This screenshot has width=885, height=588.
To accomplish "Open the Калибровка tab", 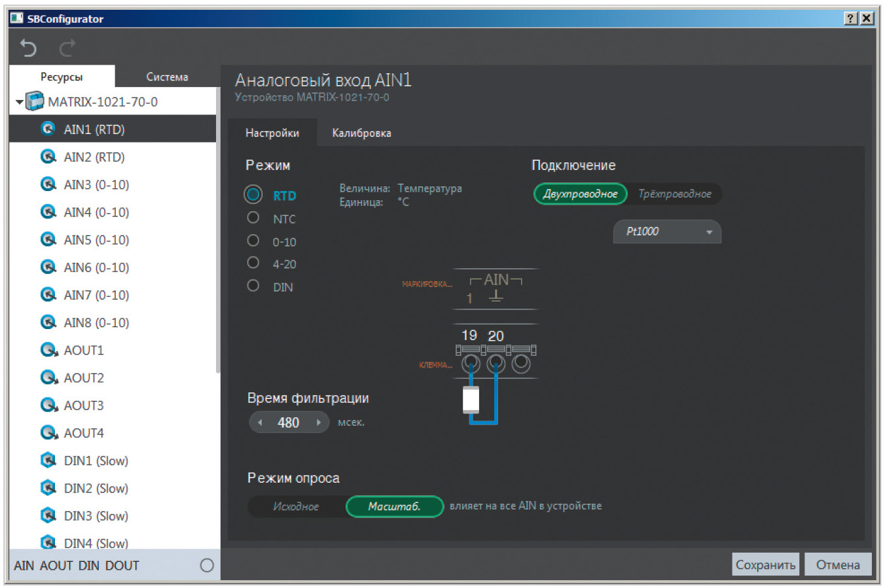I will tap(361, 133).
